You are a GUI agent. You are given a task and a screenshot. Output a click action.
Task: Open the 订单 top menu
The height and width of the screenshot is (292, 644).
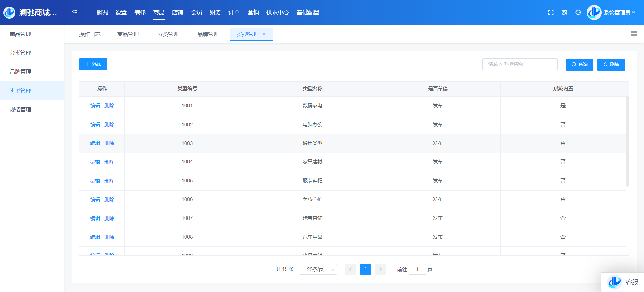coord(234,12)
